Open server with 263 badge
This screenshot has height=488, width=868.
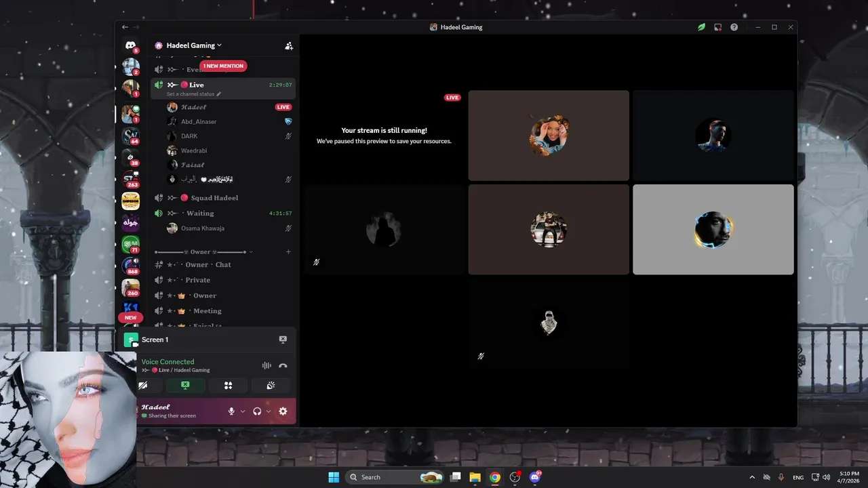pos(130,180)
